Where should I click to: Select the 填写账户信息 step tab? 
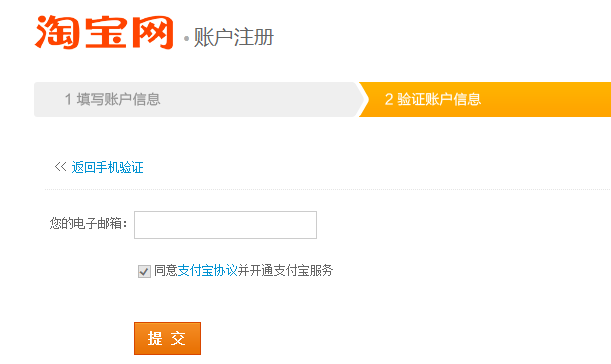point(196,99)
